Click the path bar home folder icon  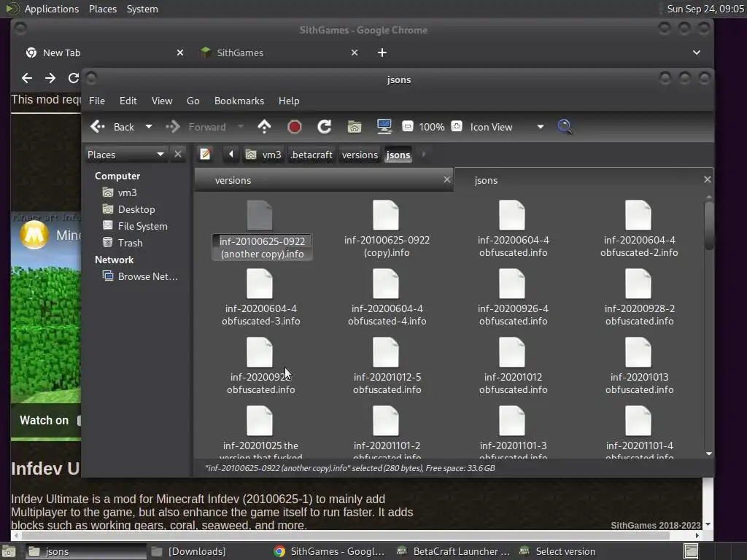(251, 155)
